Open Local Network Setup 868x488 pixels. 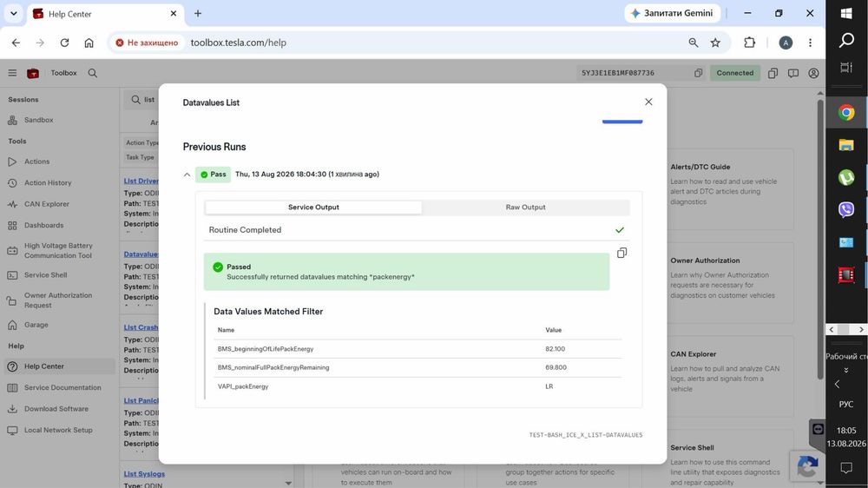58,430
